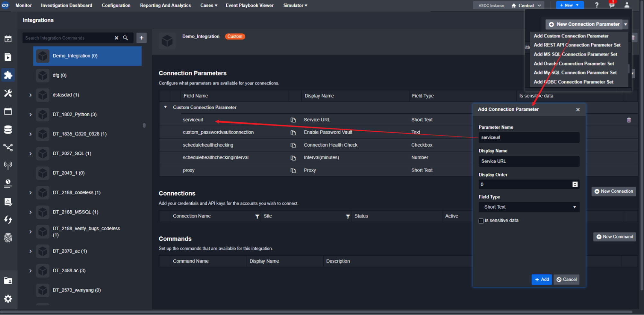The height and width of the screenshot is (315, 644).
Task: Expand the DT_1802_Python integration
Action: coord(30,115)
